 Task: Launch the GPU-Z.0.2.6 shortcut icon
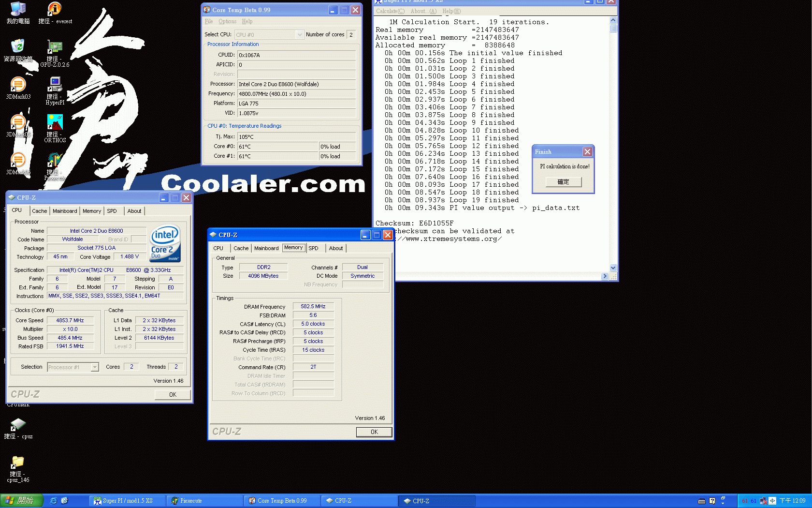tap(55, 47)
